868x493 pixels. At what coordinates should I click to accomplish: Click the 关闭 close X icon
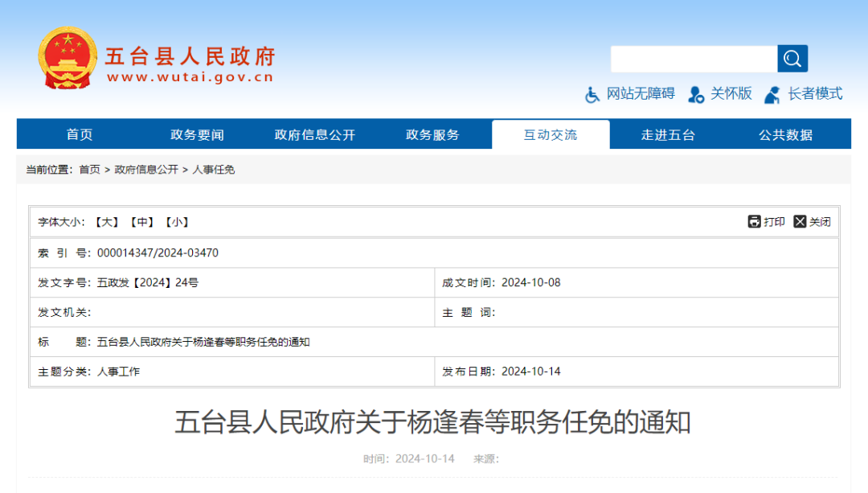(800, 221)
